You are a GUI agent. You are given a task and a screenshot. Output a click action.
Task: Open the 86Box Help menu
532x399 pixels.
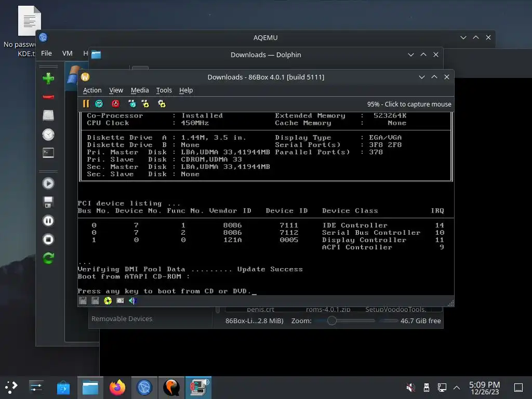(186, 90)
